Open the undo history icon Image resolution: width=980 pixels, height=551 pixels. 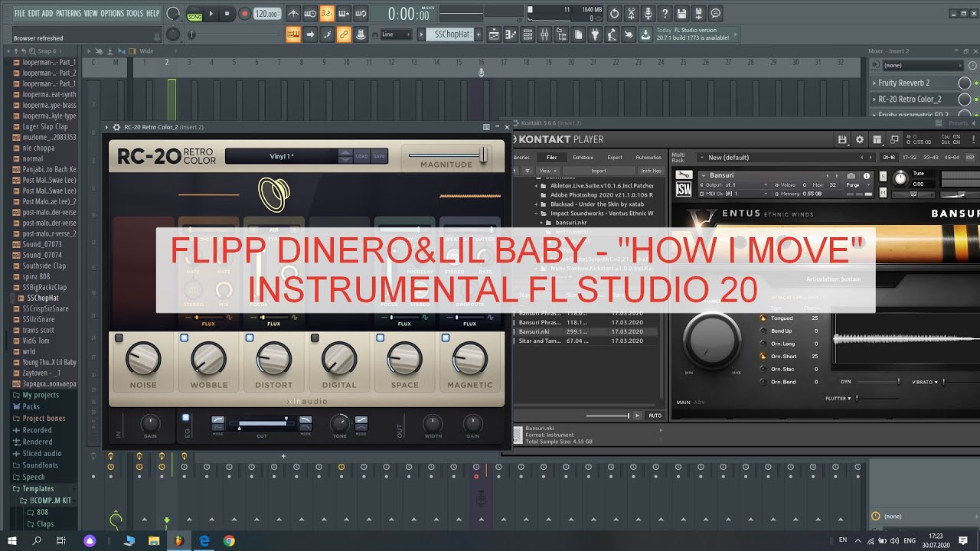coord(614,14)
